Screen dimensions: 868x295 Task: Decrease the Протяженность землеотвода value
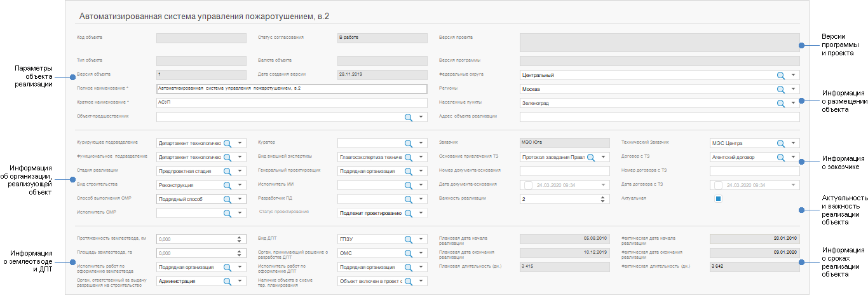point(240,242)
